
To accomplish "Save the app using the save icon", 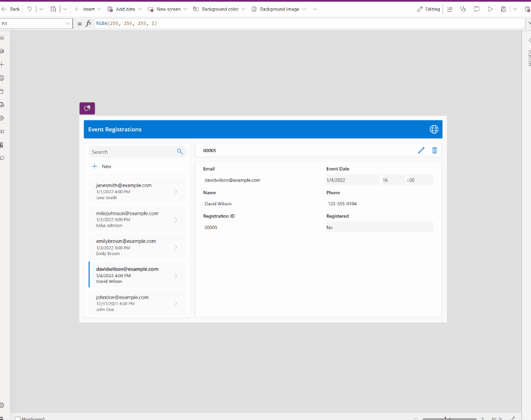I will 503,9.
